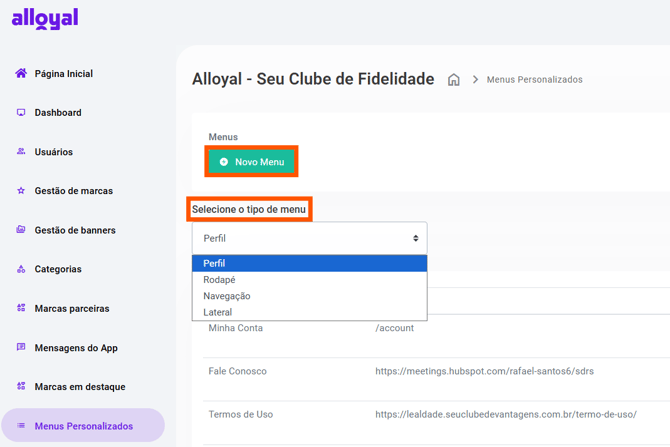Open Página Inicial in the sidebar
670x447 pixels.
pos(64,74)
